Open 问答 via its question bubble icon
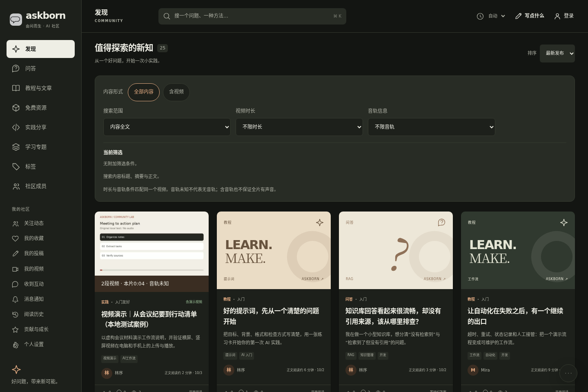 [16, 69]
